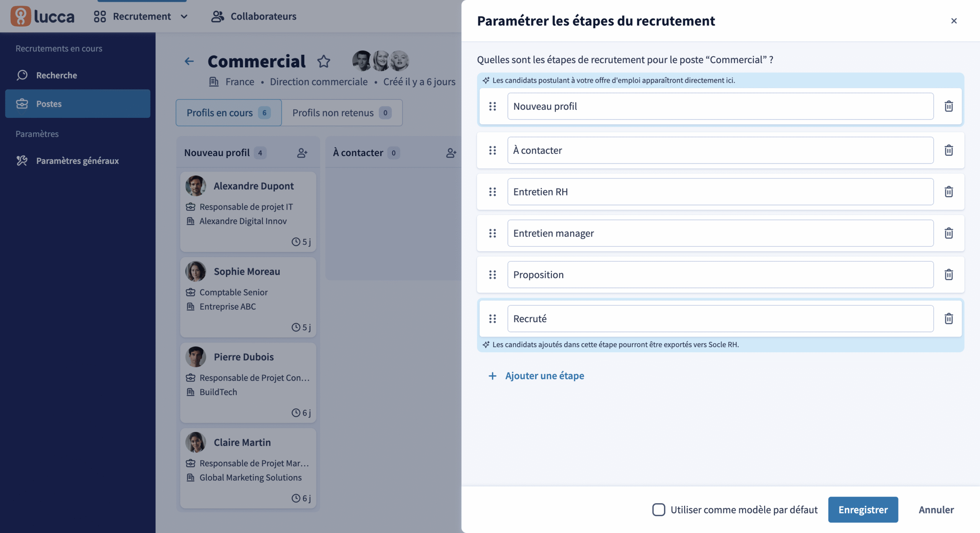
Task: Toggle the favorite star next to "Commercial"
Action: point(323,61)
